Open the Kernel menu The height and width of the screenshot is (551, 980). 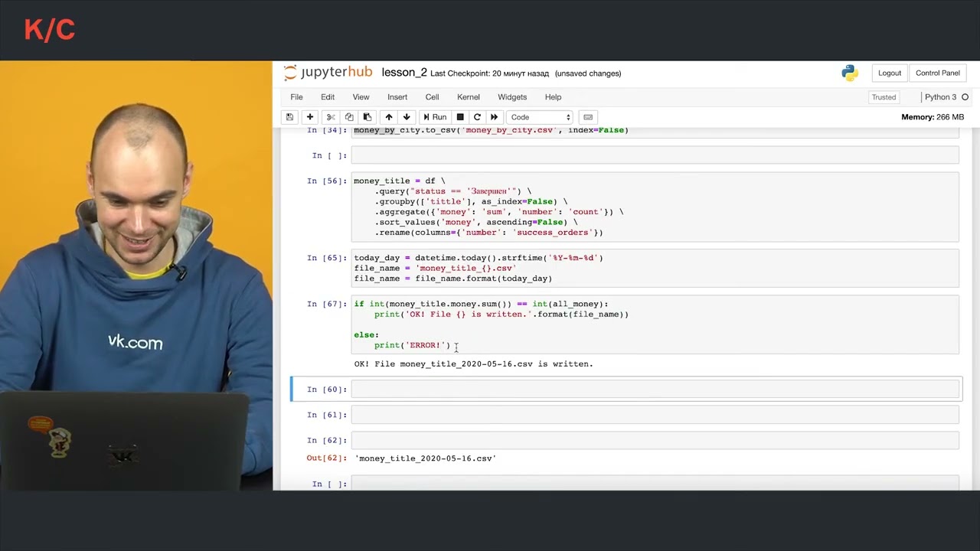[x=469, y=97]
